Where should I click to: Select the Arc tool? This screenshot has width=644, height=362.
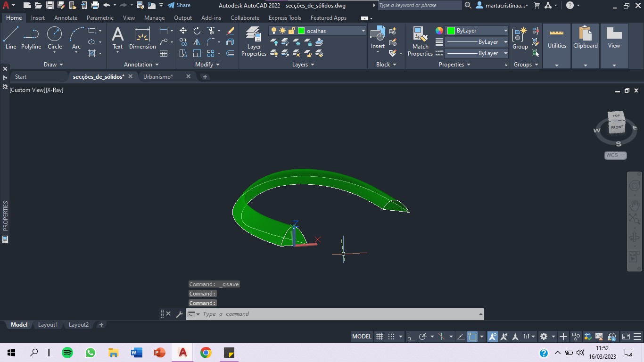pyautogui.click(x=76, y=38)
